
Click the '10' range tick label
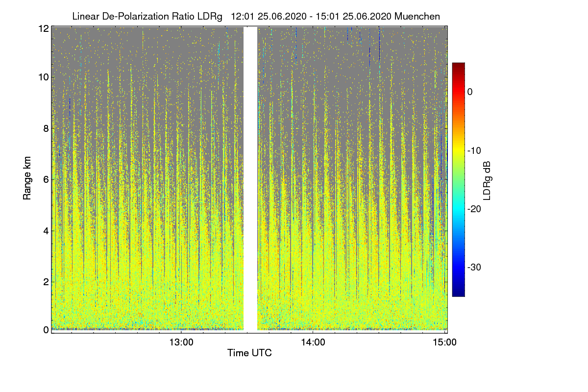coord(43,77)
